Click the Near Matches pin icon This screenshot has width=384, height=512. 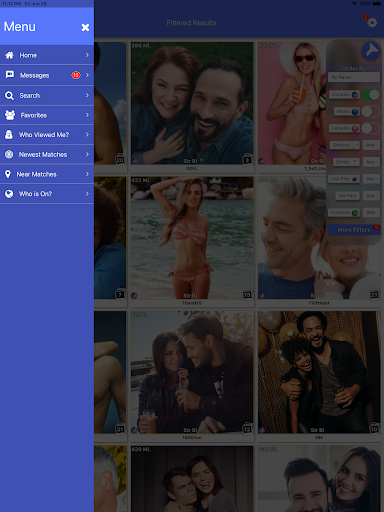[x=8, y=174]
